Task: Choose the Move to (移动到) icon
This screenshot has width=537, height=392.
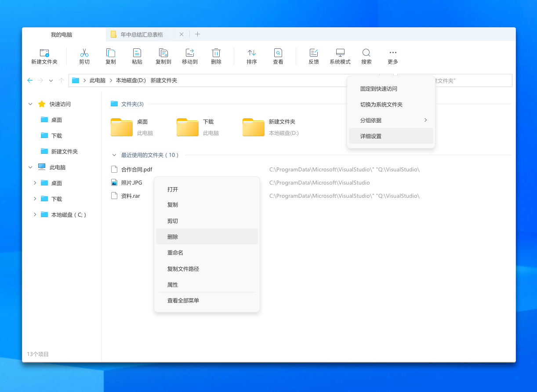Action: click(x=190, y=53)
